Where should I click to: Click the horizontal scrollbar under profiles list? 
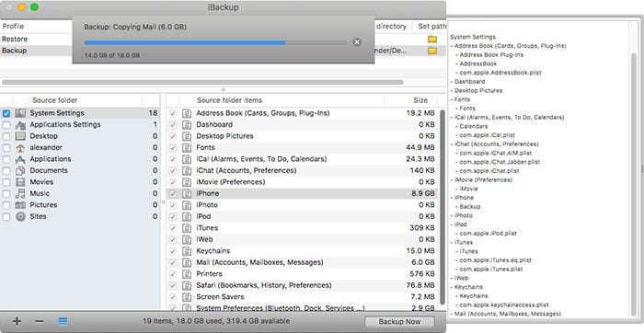(x=202, y=82)
